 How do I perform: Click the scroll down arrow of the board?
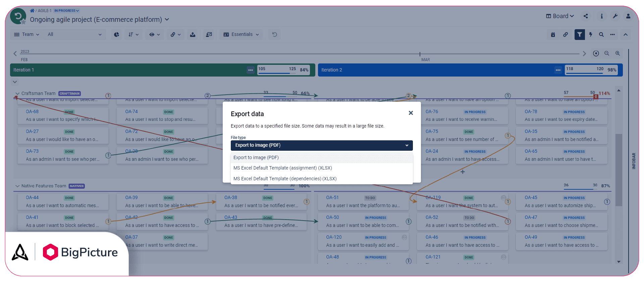pyautogui.click(x=619, y=262)
